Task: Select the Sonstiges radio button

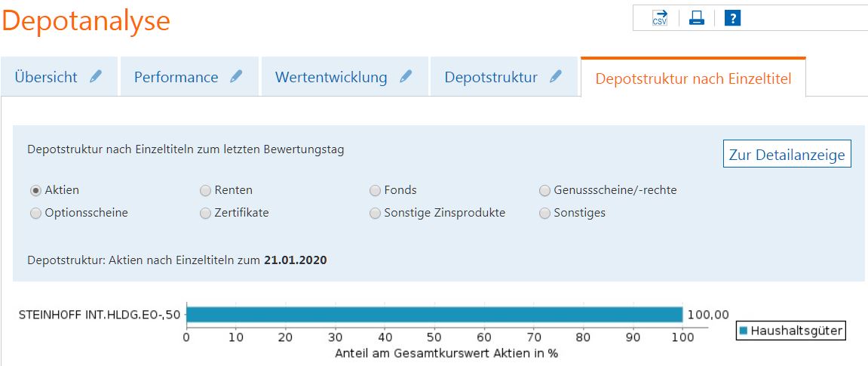Action: point(544,214)
